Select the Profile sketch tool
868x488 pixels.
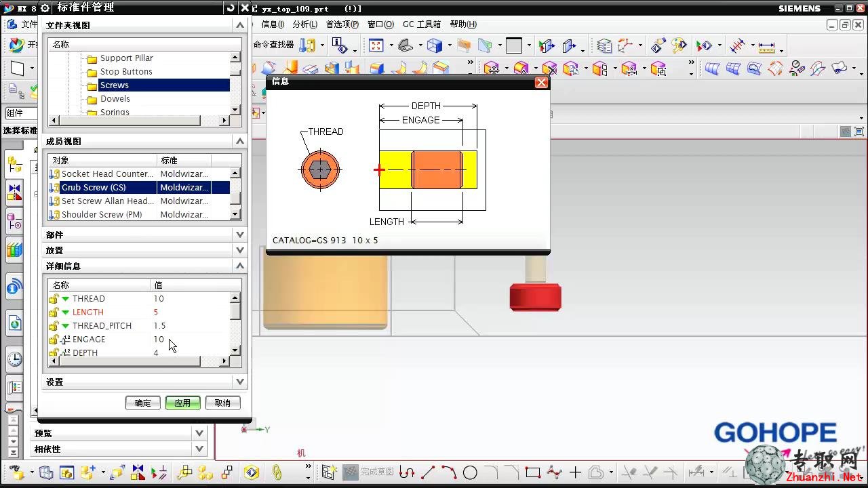click(x=407, y=472)
